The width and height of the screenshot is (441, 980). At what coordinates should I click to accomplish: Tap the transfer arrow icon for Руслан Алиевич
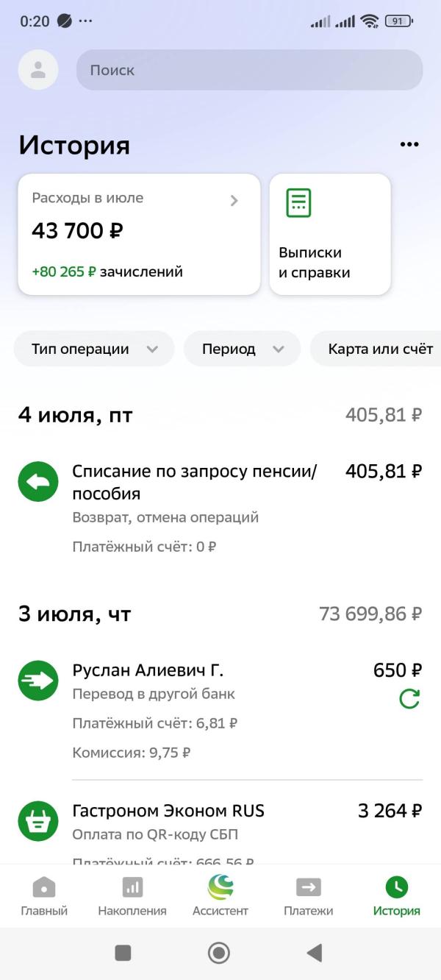pos(38,681)
